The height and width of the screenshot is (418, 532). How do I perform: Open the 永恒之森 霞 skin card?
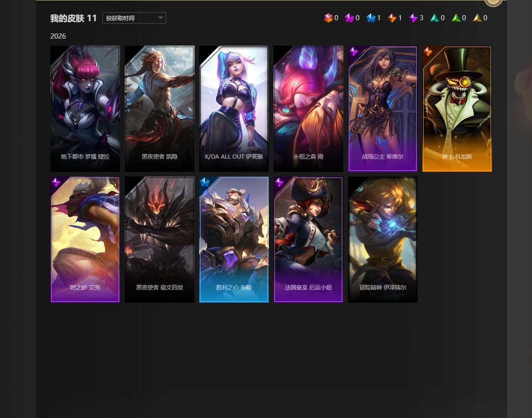308,109
